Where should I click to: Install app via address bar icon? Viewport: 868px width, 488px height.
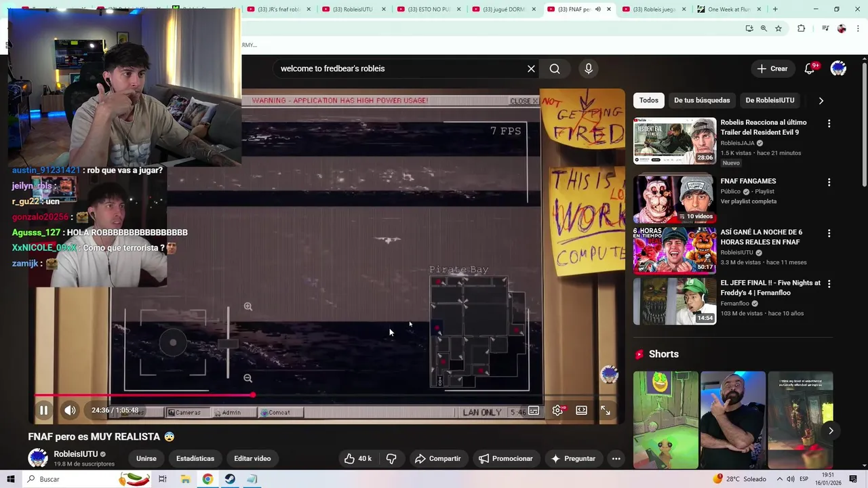click(749, 28)
